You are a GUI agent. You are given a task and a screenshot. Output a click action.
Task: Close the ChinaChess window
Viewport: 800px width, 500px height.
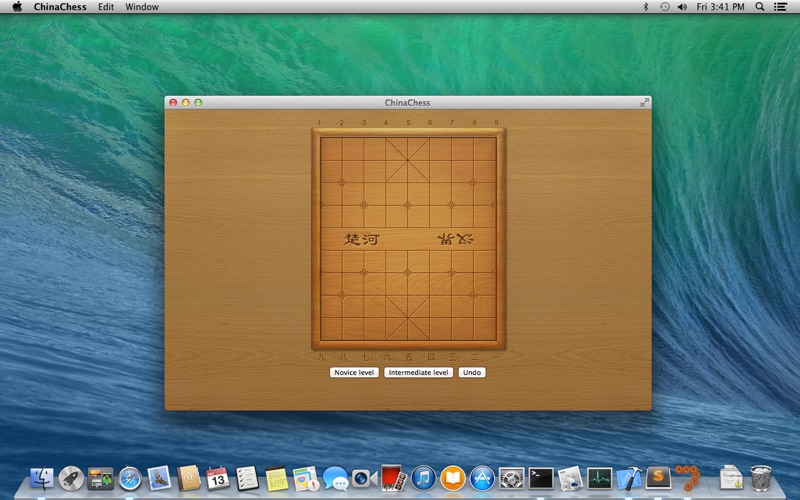[173, 103]
